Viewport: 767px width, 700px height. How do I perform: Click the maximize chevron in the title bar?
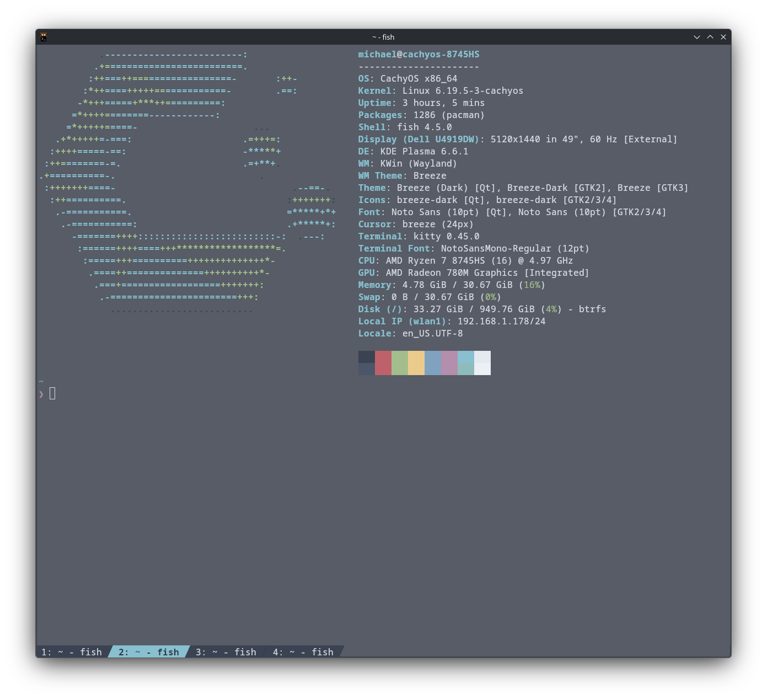(x=710, y=37)
